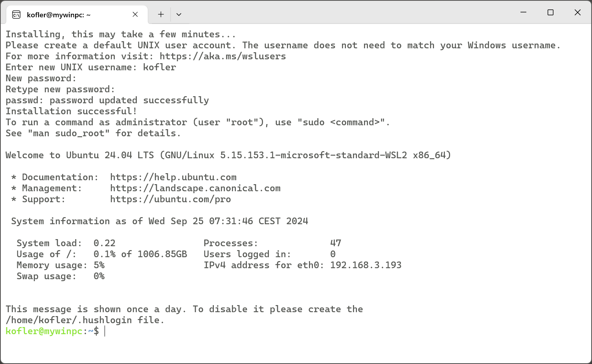Viewport: 592px width, 364px height.
Task: Open the https://aka.ms/wslusers link
Action: point(223,56)
